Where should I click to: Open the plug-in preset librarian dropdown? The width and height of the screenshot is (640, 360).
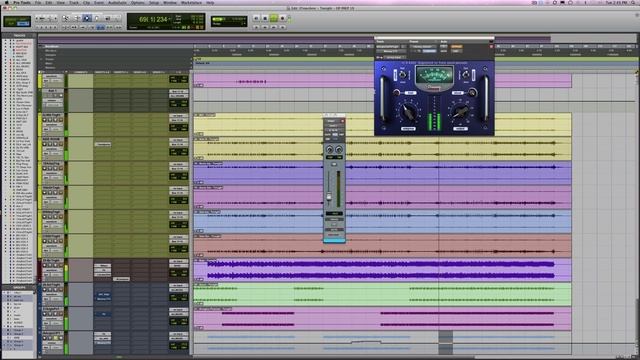(423, 47)
